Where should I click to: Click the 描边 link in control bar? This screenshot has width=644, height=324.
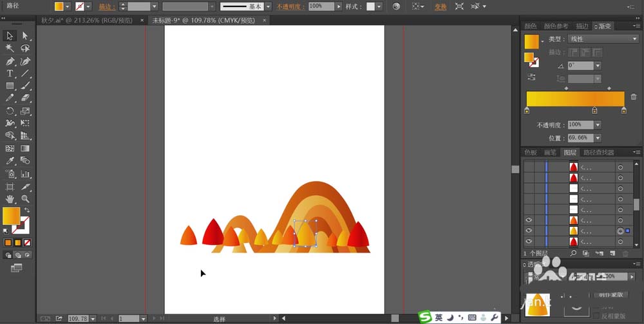tap(107, 6)
